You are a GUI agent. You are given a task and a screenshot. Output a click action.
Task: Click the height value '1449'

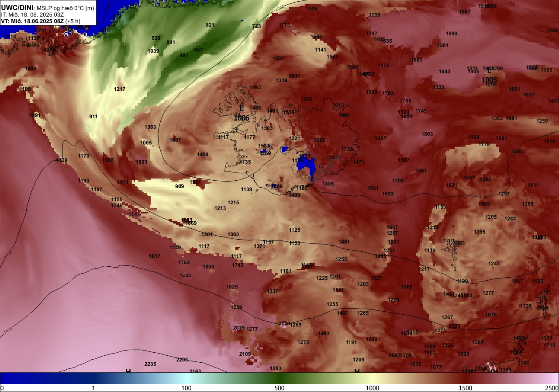click(552, 31)
